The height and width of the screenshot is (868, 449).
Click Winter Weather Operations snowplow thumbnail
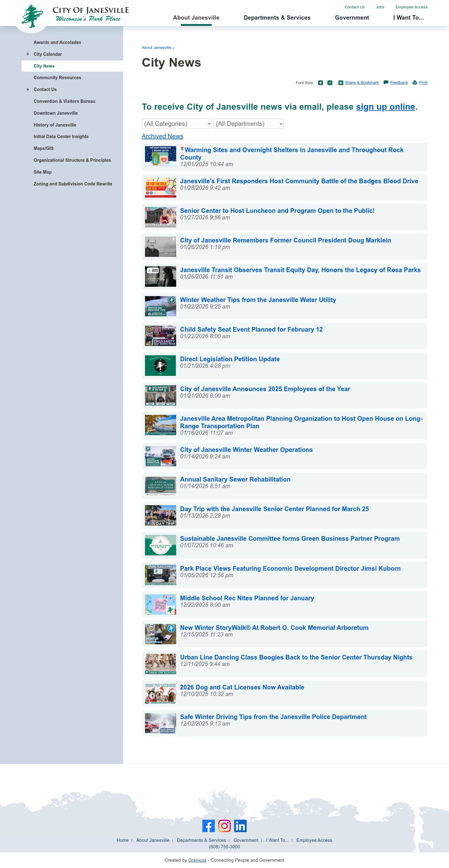pyautogui.click(x=161, y=456)
